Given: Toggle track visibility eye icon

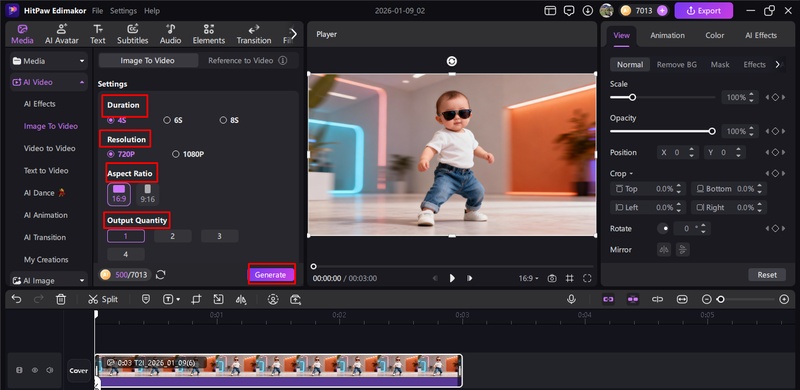Looking at the screenshot, I should click(x=35, y=370).
